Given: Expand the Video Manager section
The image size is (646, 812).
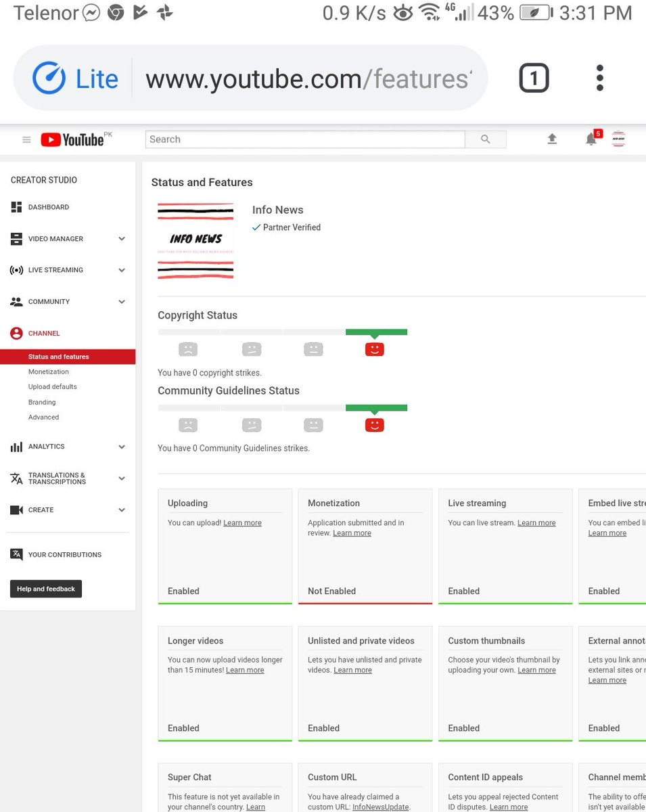Looking at the screenshot, I should [122, 239].
